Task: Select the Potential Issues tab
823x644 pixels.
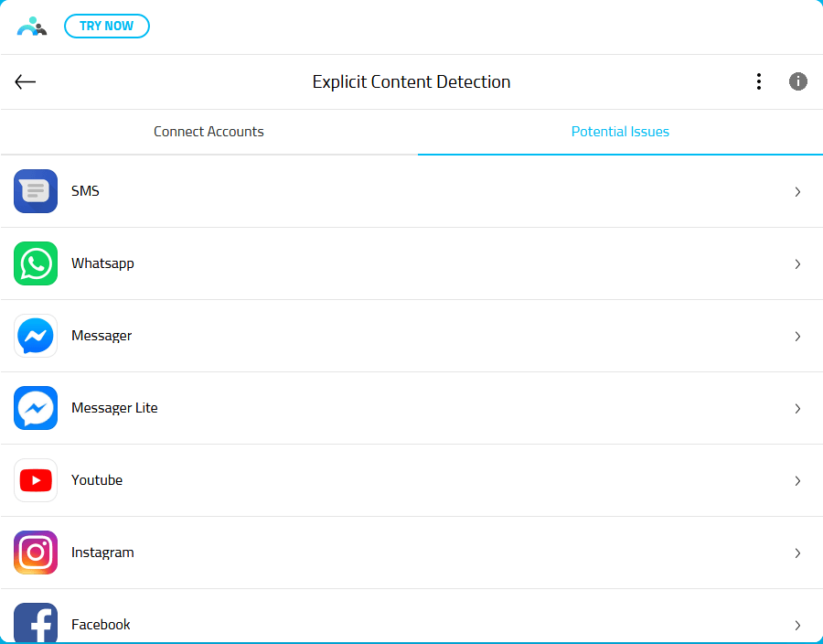Action: point(620,132)
